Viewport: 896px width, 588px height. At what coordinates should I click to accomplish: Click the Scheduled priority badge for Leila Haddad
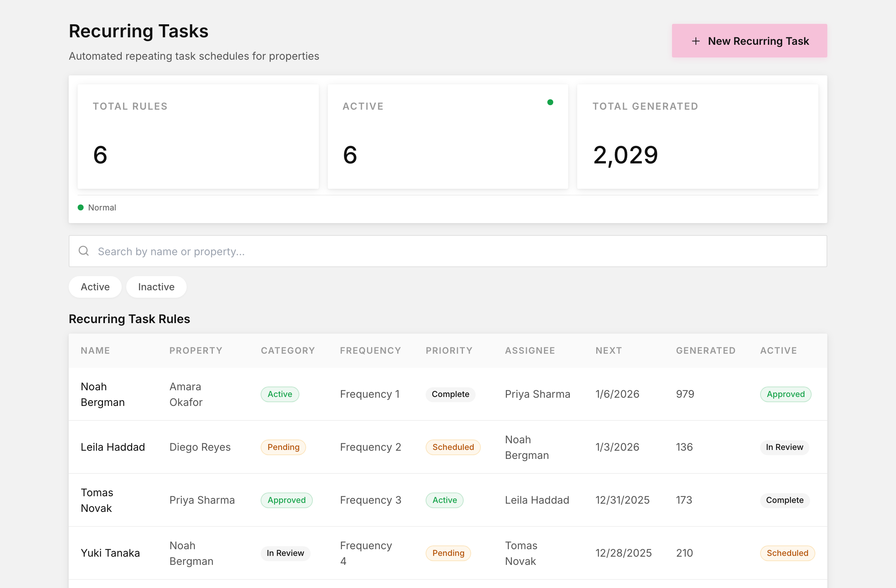point(453,447)
